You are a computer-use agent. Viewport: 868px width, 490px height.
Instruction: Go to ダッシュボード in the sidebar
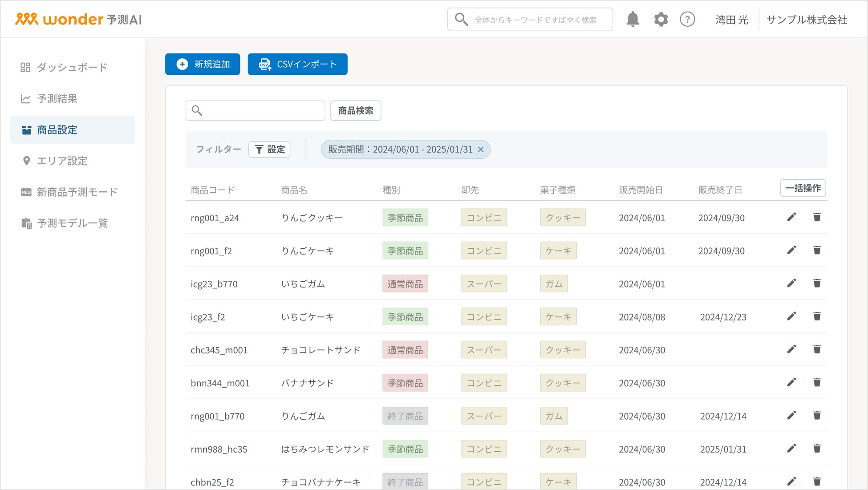point(72,67)
